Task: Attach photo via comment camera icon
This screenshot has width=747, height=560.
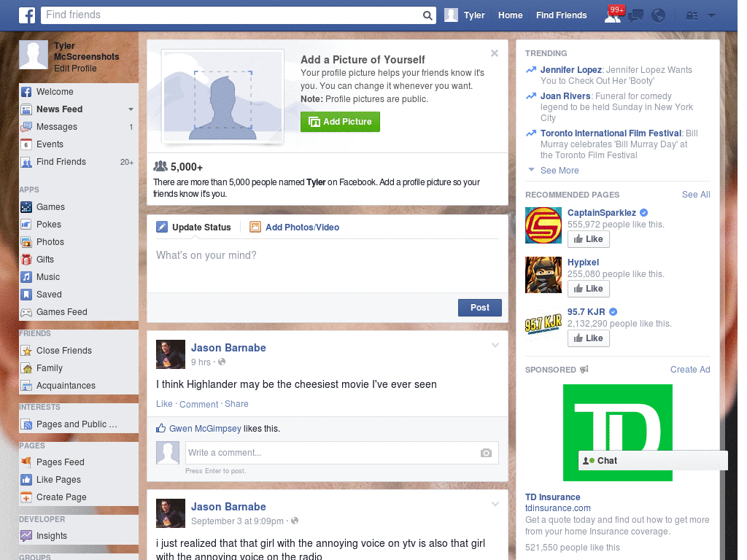Action: (x=486, y=453)
